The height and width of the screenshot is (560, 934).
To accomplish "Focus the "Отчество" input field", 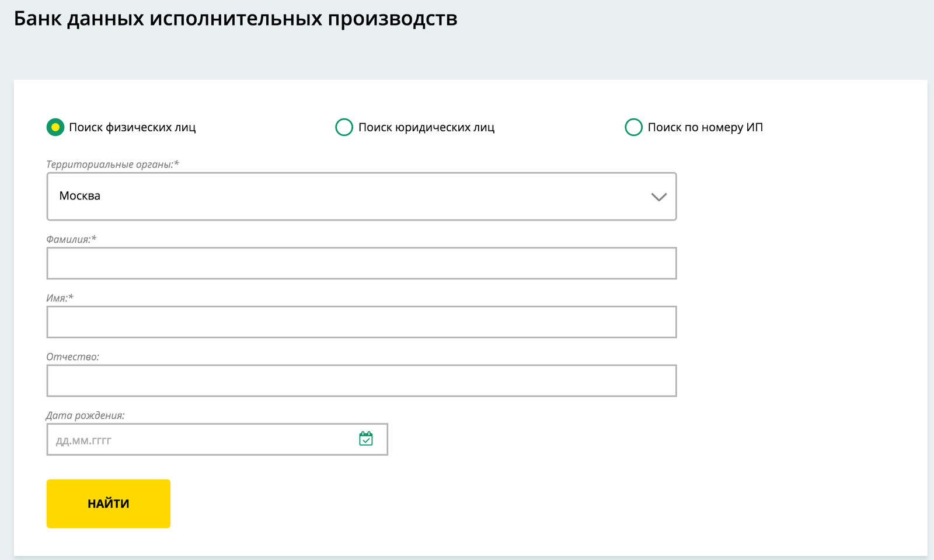I will [361, 380].
